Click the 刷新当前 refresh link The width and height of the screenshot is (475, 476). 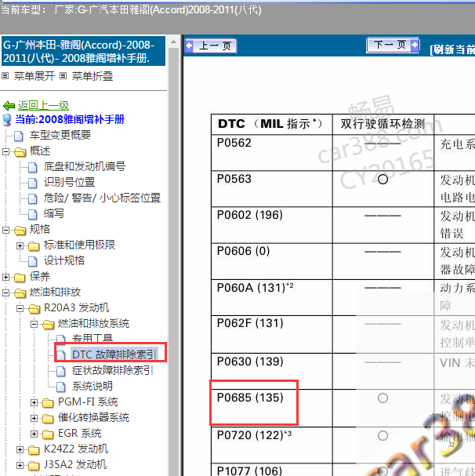pyautogui.click(x=452, y=49)
